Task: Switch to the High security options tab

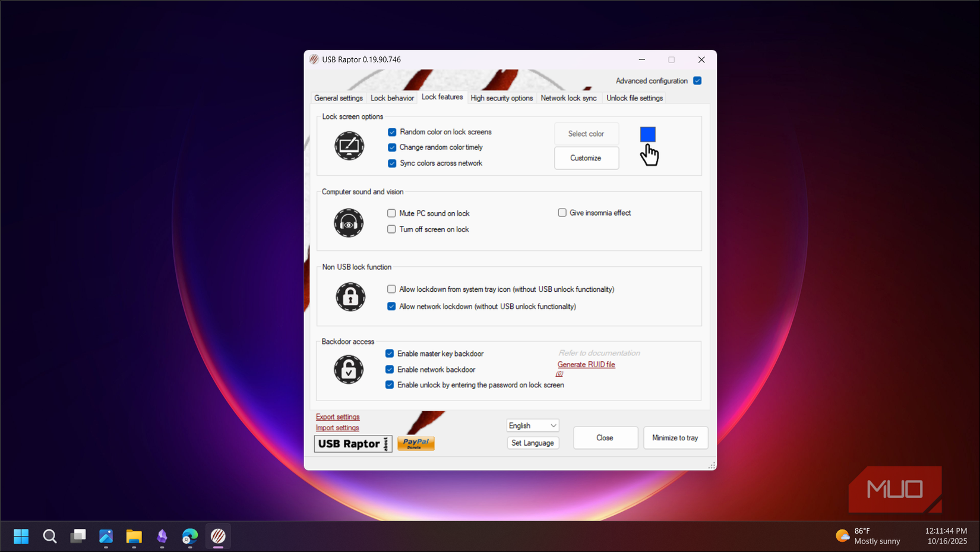Action: [x=501, y=97]
